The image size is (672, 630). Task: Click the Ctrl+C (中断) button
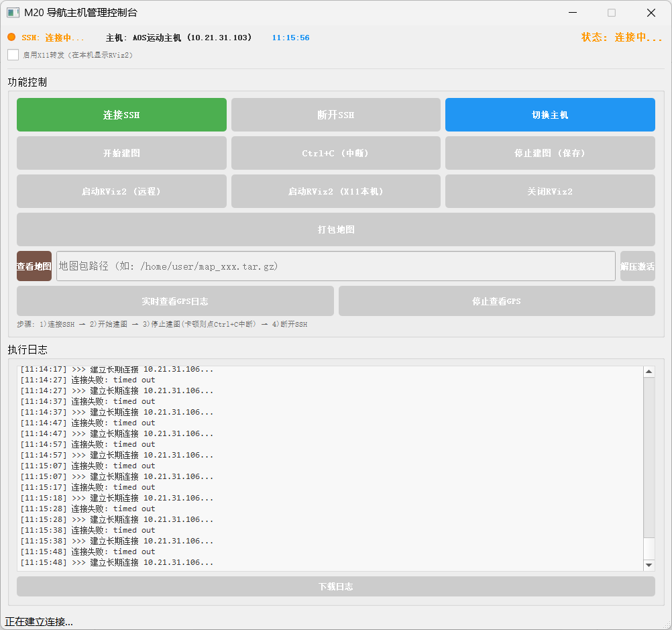335,153
